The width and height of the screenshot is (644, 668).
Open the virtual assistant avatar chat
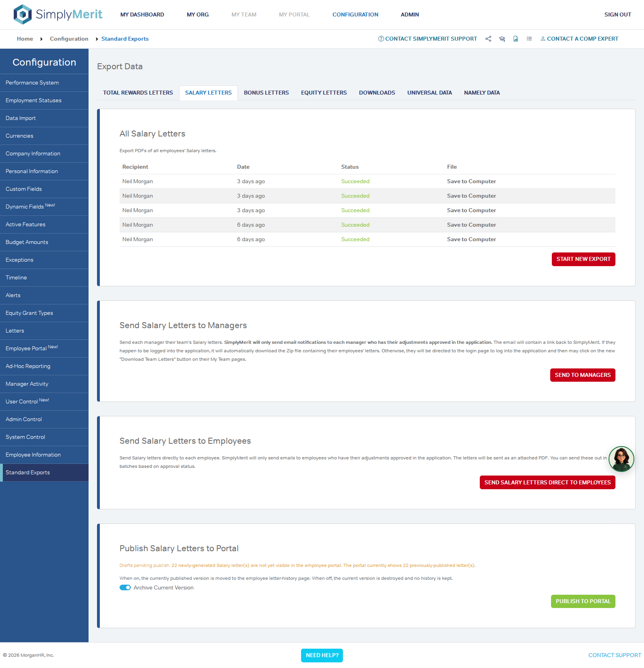621,459
